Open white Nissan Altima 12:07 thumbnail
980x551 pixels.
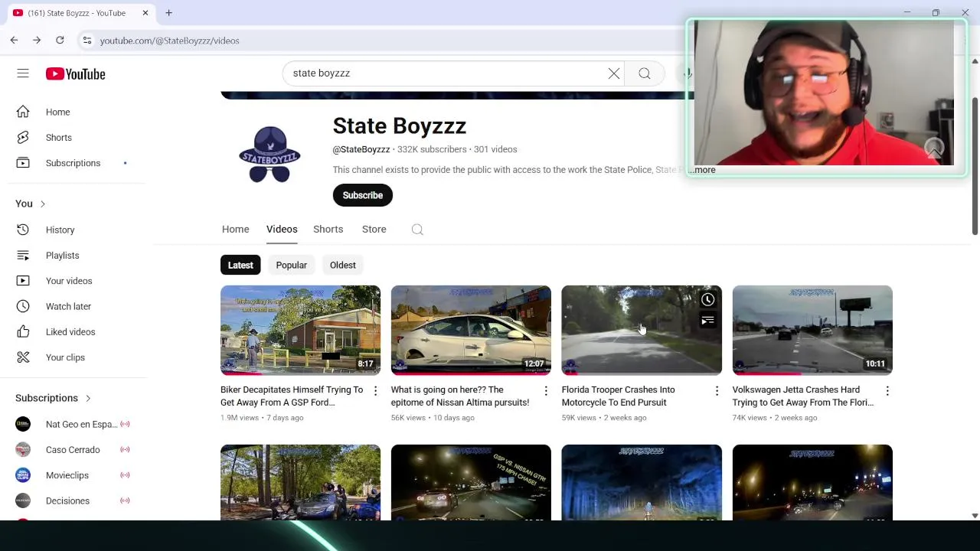coord(471,330)
